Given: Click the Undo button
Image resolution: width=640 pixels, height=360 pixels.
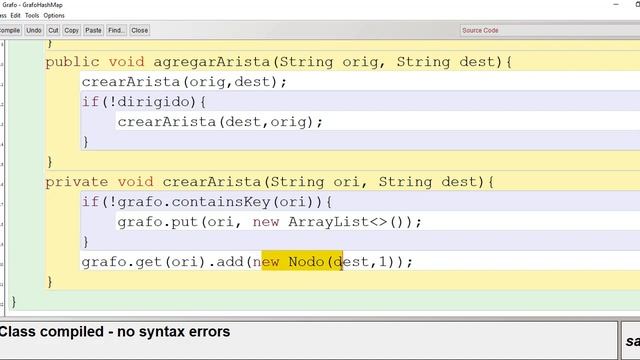Looking at the screenshot, I should (x=34, y=30).
